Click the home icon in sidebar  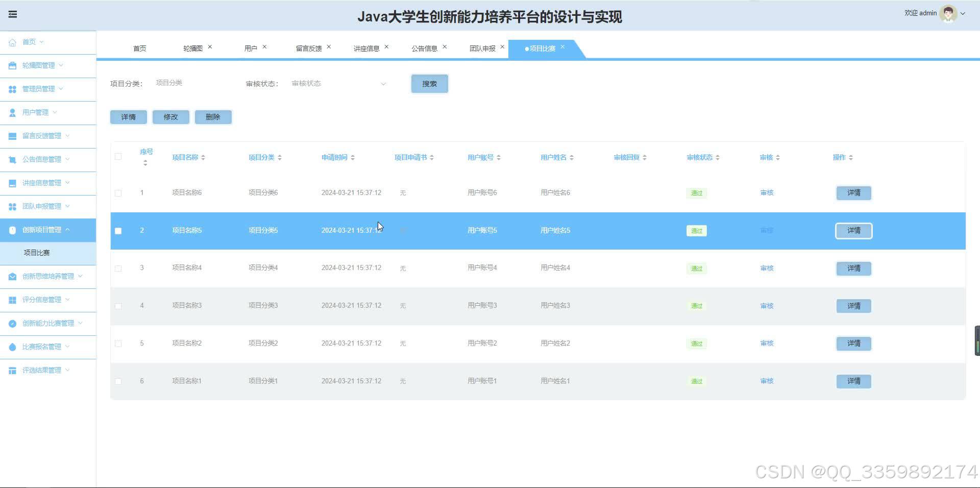12,42
